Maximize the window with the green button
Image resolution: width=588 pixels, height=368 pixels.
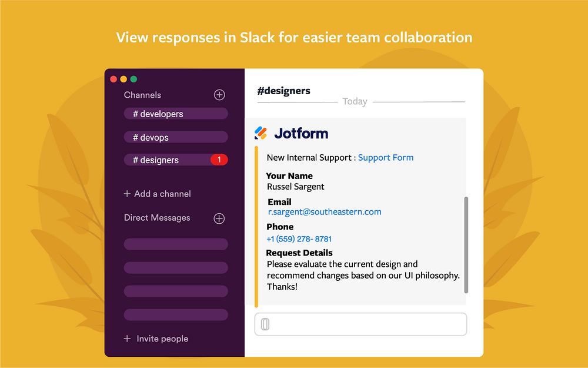[133, 79]
